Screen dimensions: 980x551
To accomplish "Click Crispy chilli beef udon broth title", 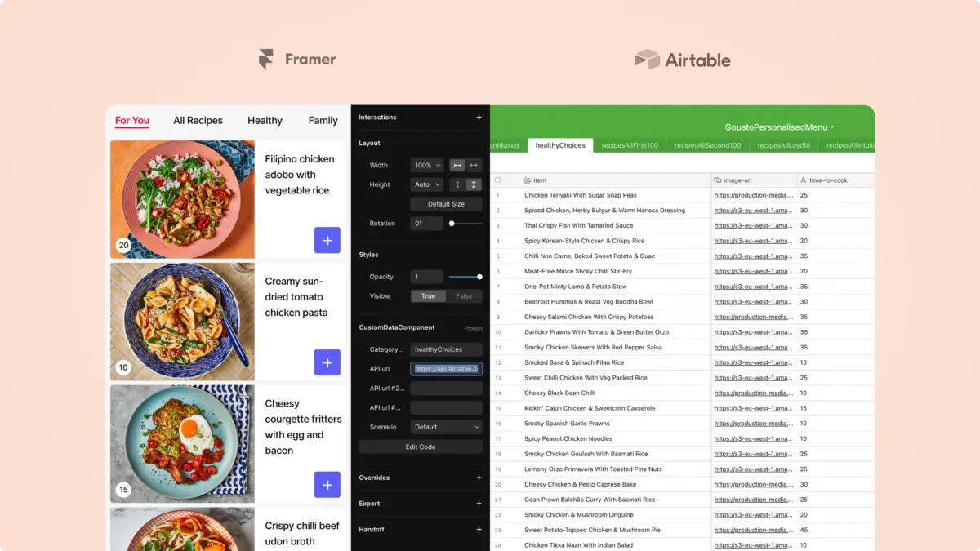I will tap(301, 534).
